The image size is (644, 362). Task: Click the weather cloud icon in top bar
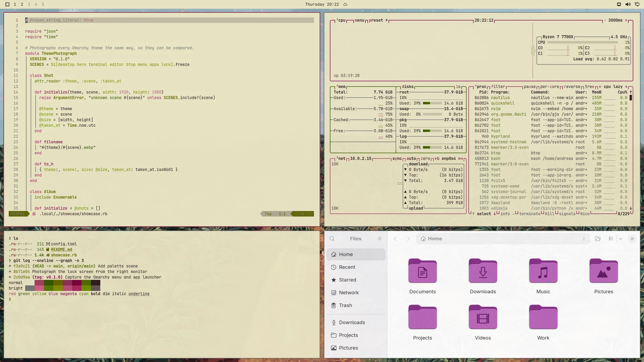[x=345, y=4]
